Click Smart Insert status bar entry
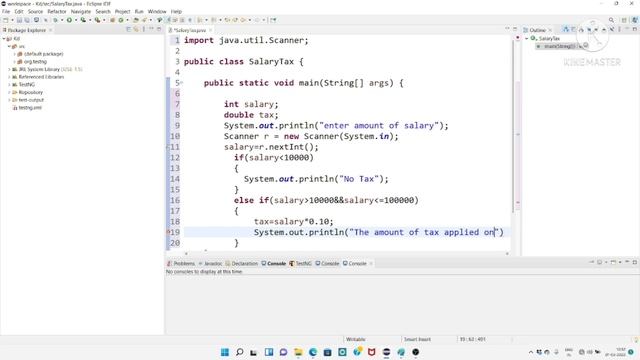Viewport: 640px width, 360px height. point(417,340)
